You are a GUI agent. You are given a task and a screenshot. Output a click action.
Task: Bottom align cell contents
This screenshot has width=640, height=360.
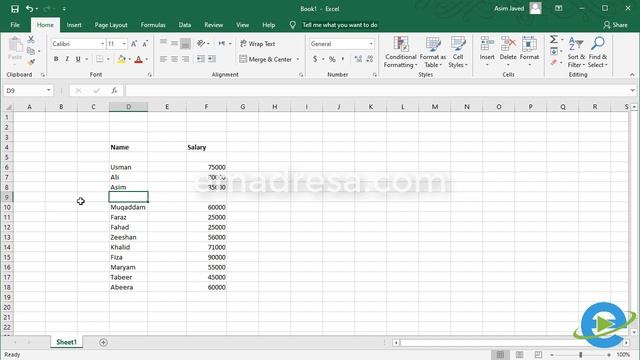coord(185,44)
